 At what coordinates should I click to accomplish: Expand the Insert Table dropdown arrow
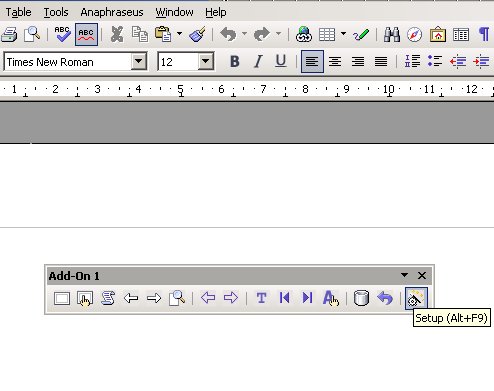[x=343, y=34]
